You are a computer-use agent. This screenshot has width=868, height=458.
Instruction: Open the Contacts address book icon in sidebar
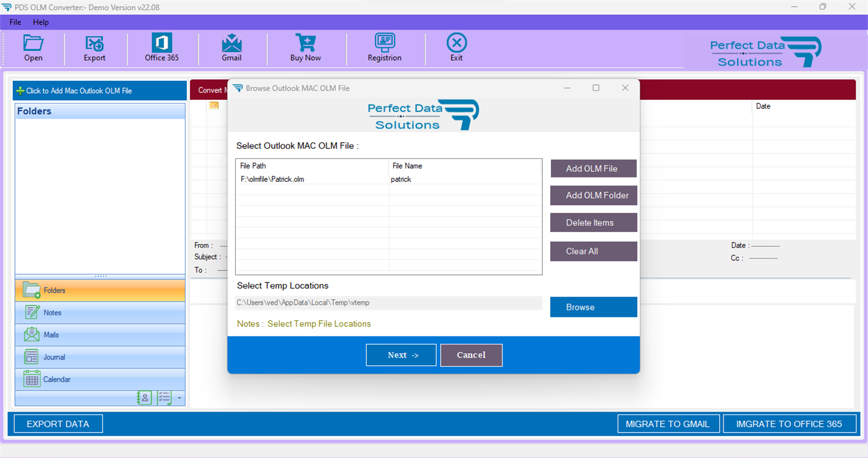point(144,398)
